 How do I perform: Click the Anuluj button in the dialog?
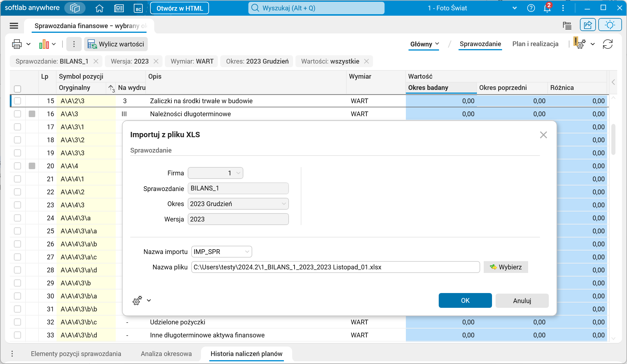[x=522, y=300]
